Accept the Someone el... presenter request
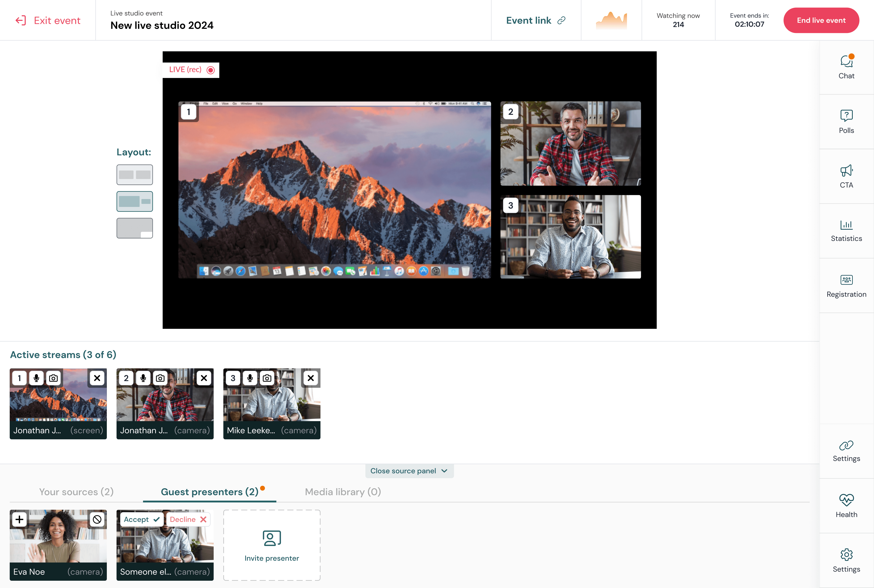This screenshot has width=874, height=588. point(141,519)
